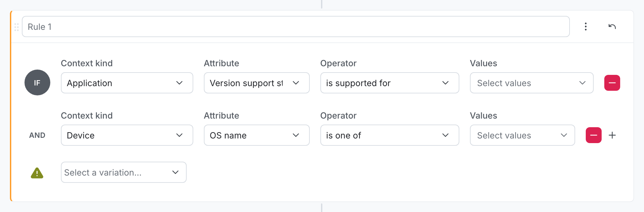Viewport: 644px width, 212px height.
Task: Click the warning triangle icon near variation
Action: pyautogui.click(x=37, y=173)
